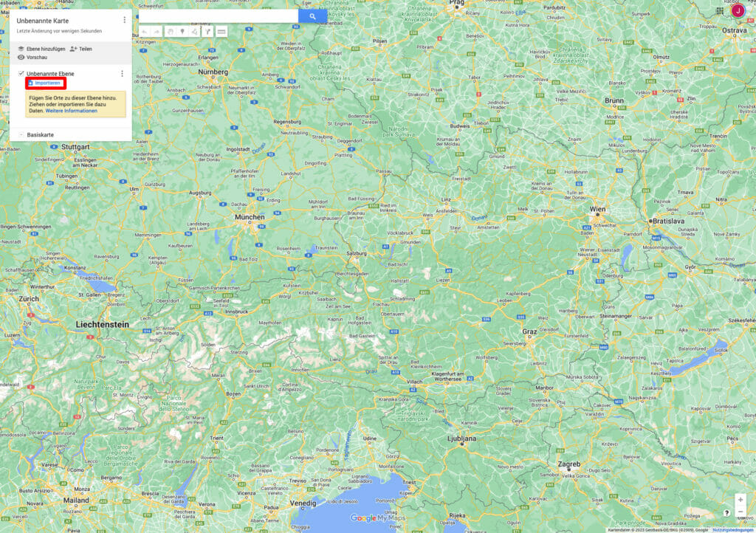
Task: Click the undo arrow in toolbar
Action: pos(145,32)
